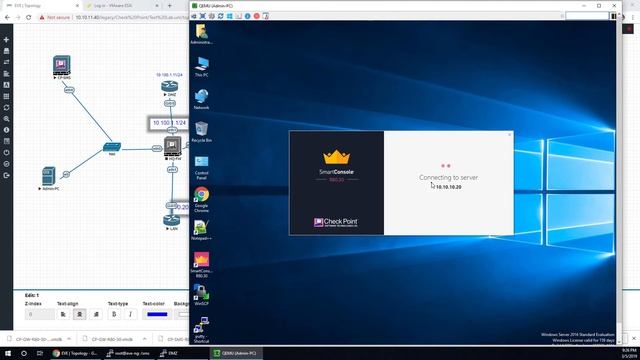This screenshot has height=360, width=640.
Task: Expand first CP-GW download item chevron
Action: 69,339
